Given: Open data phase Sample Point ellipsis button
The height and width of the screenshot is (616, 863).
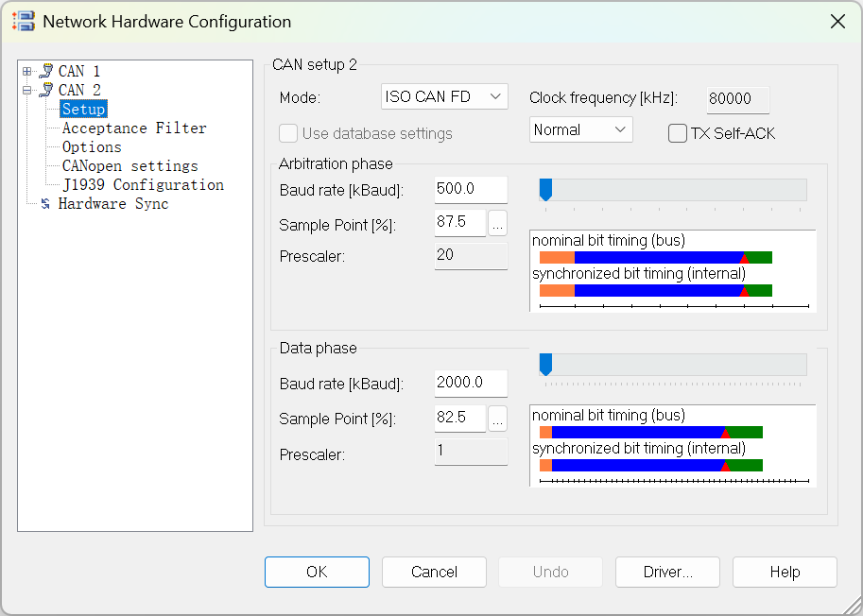Looking at the screenshot, I should 498,419.
